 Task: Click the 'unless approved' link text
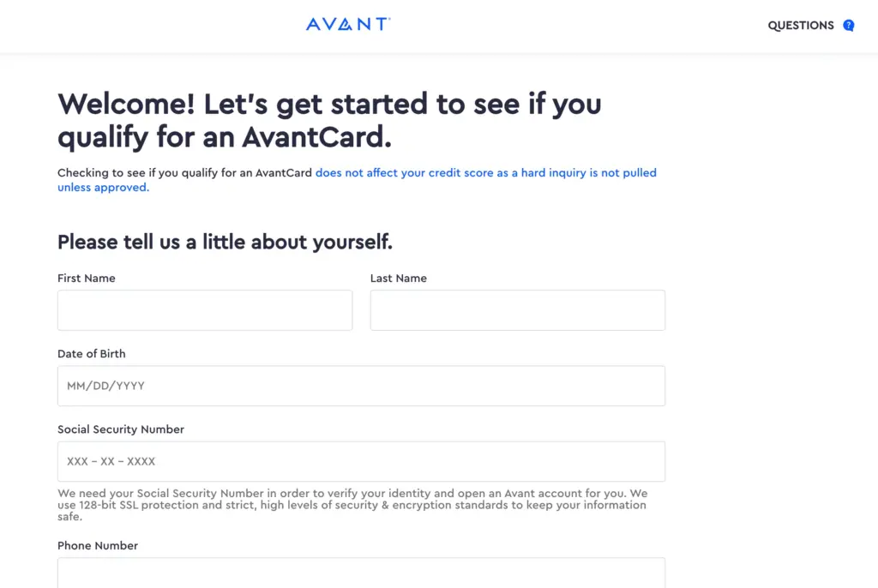point(102,187)
